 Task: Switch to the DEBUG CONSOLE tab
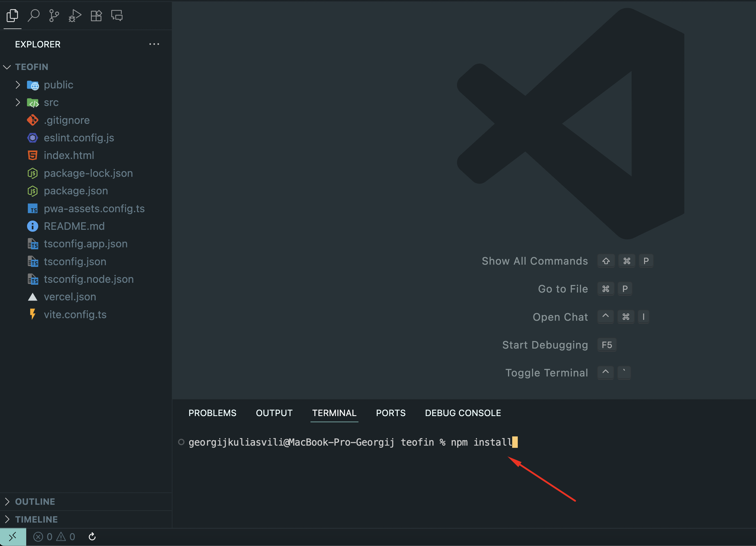coord(463,413)
